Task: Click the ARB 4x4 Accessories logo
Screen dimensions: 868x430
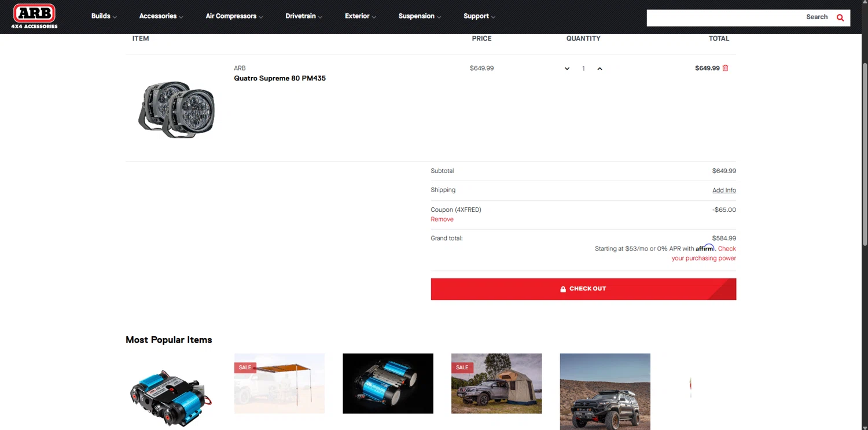Action: point(35,16)
